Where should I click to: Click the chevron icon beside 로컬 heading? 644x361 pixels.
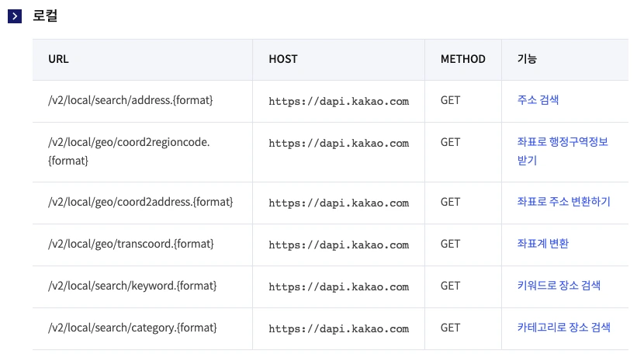[x=15, y=16]
